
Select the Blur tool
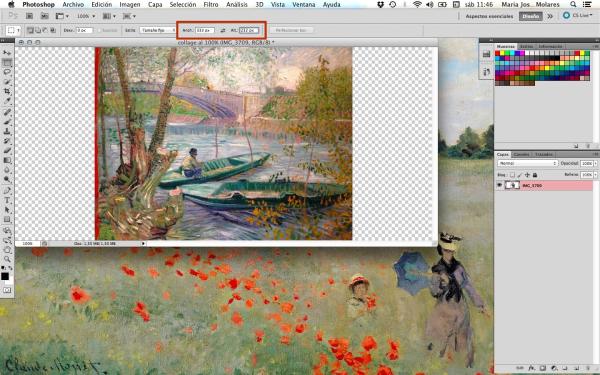[7, 170]
